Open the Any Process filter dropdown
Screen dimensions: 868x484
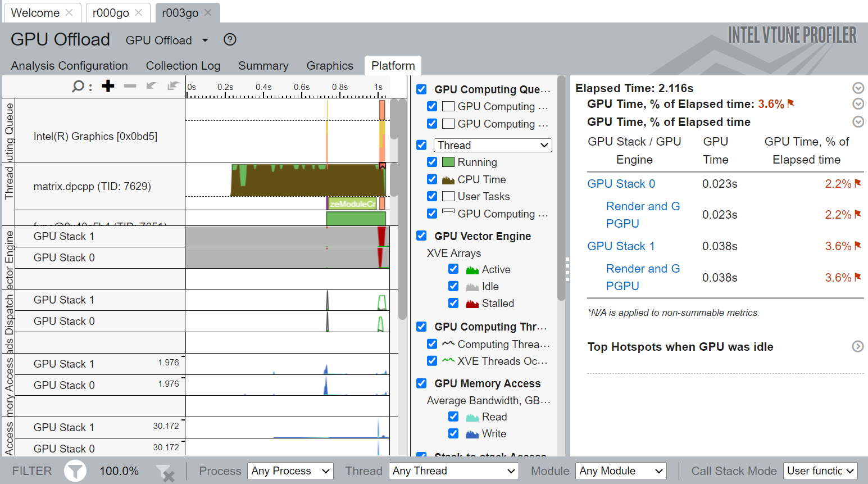(x=290, y=471)
